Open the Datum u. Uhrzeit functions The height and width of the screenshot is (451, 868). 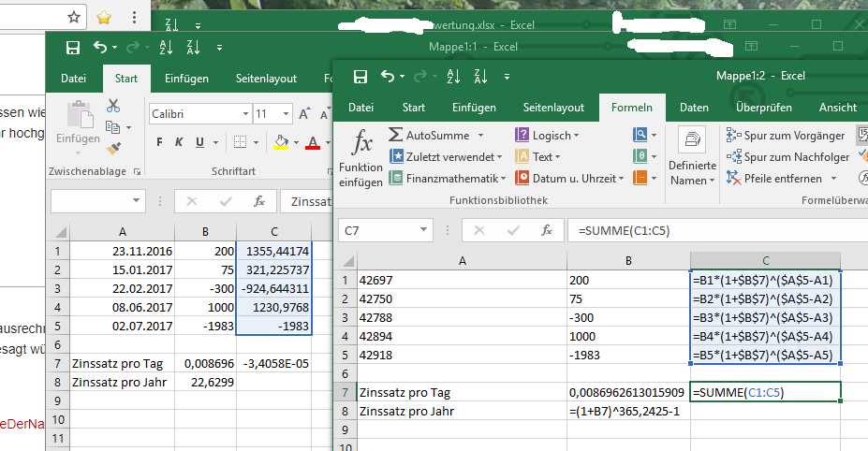point(569,178)
